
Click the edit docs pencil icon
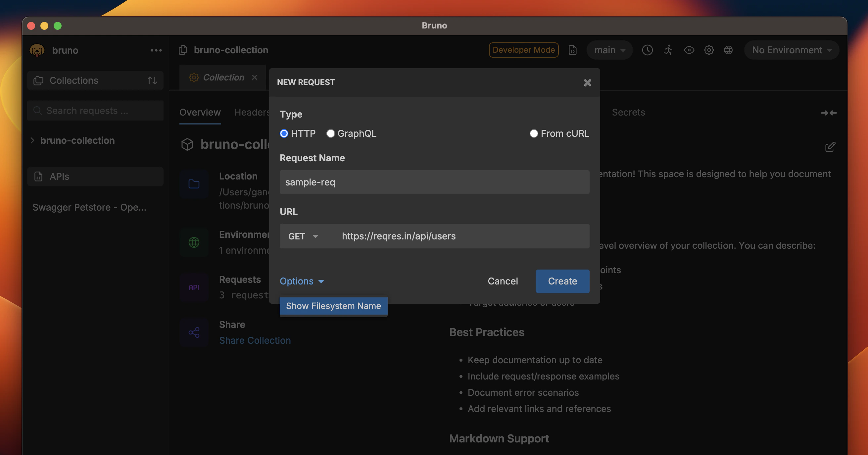point(830,147)
